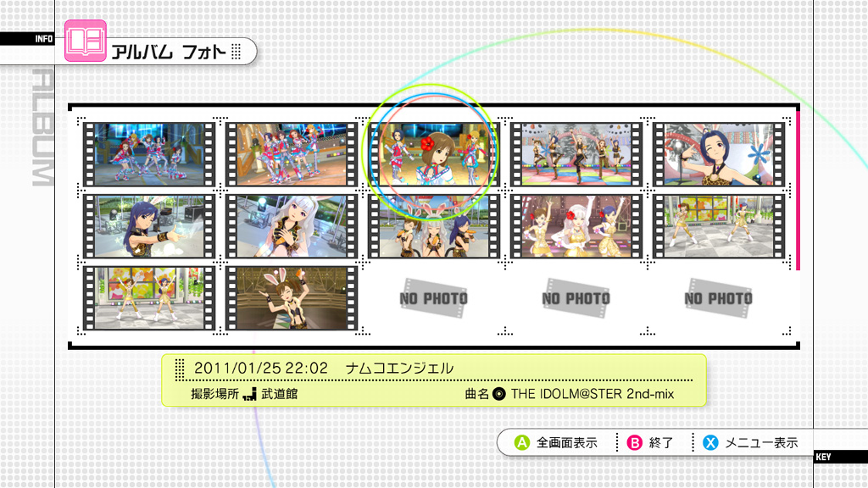Select the last photo with bunny-ear dancer
This screenshot has width=868, height=488.
(x=292, y=298)
